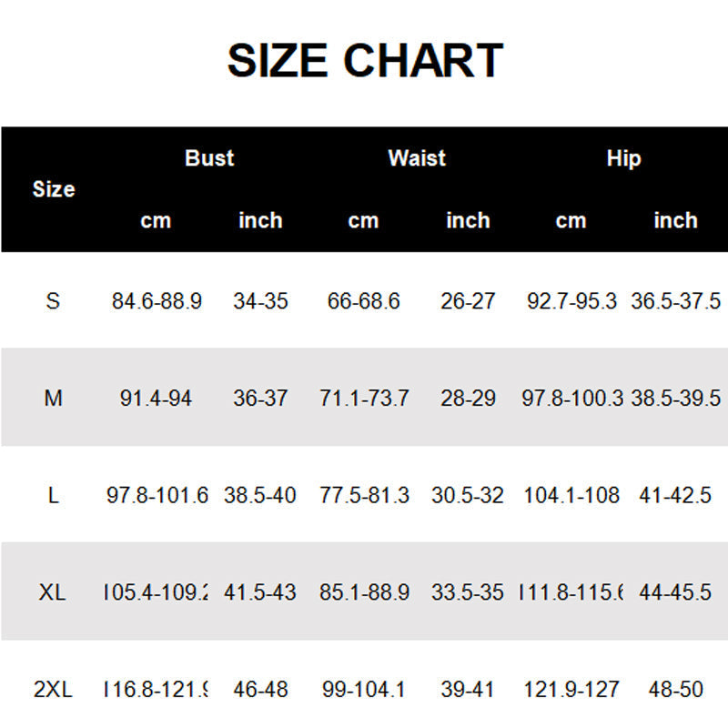Viewport: 728px width, 728px height.
Task: Select the XL size row label
Action: pyautogui.click(x=53, y=592)
